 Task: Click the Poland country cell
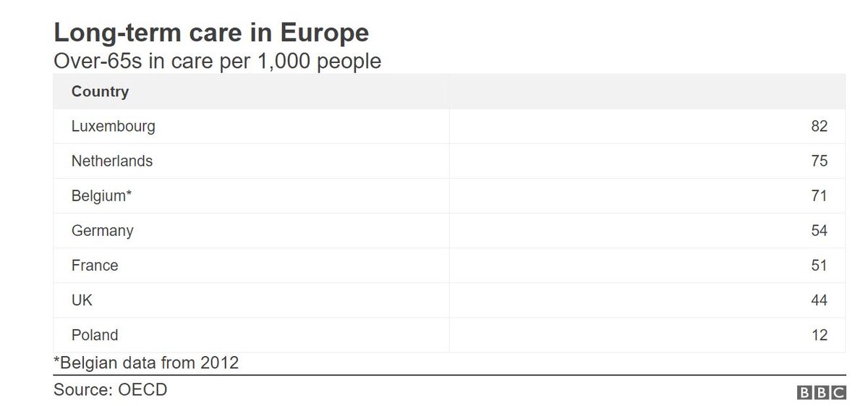[x=94, y=335]
